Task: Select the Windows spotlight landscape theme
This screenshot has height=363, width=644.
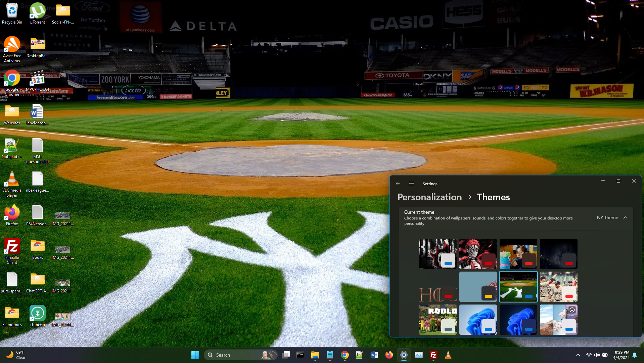Action: click(x=558, y=320)
